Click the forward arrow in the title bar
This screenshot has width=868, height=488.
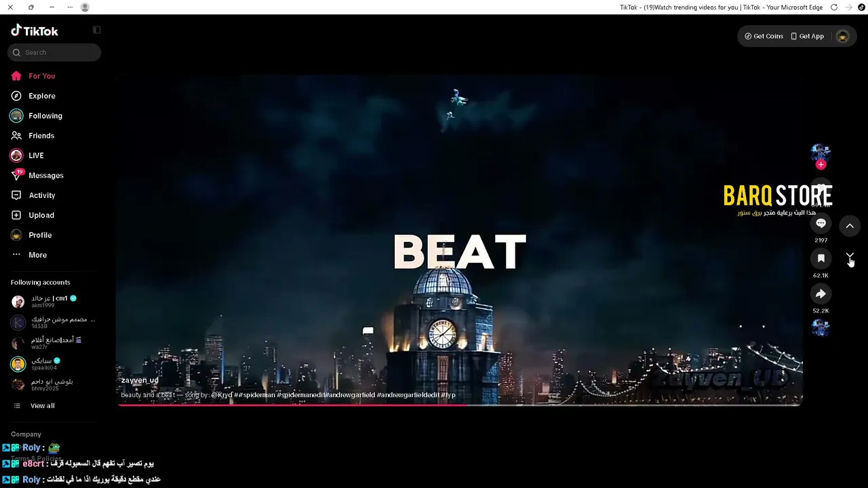[848, 7]
